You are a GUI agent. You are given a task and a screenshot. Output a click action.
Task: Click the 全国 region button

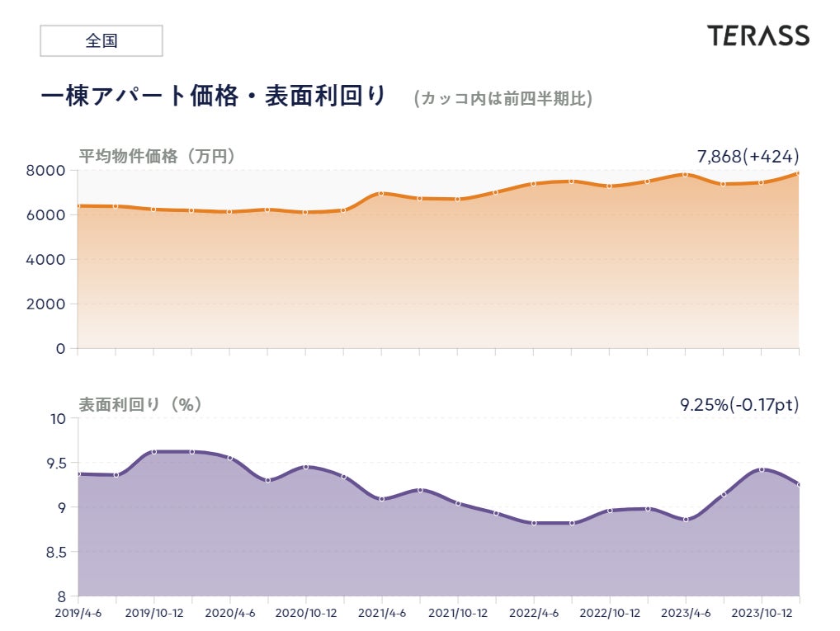pos(101,40)
